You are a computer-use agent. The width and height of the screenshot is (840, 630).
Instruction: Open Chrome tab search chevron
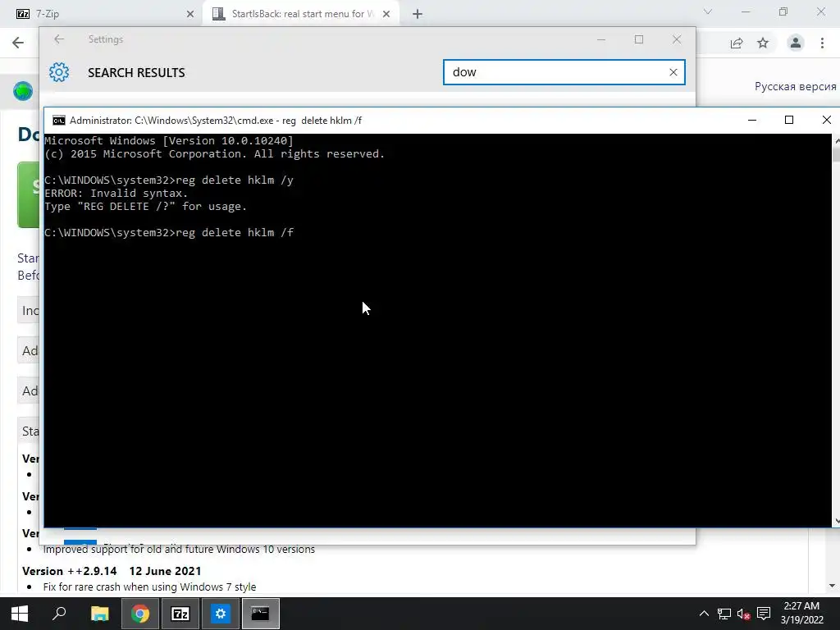pos(708,11)
